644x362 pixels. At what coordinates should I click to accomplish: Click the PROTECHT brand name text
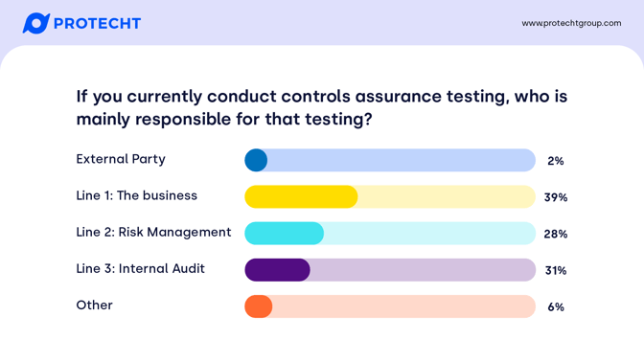(98, 23)
